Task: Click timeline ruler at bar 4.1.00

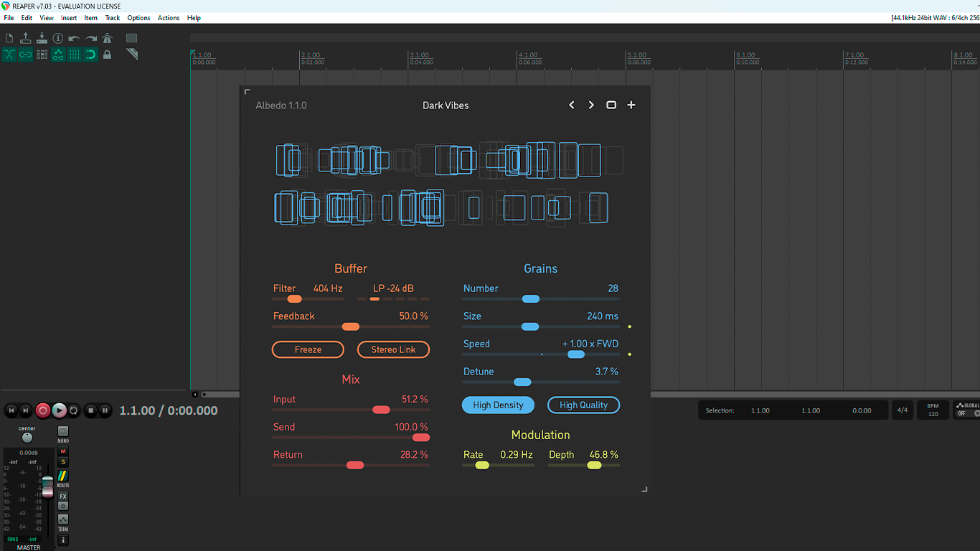Action: click(x=528, y=55)
